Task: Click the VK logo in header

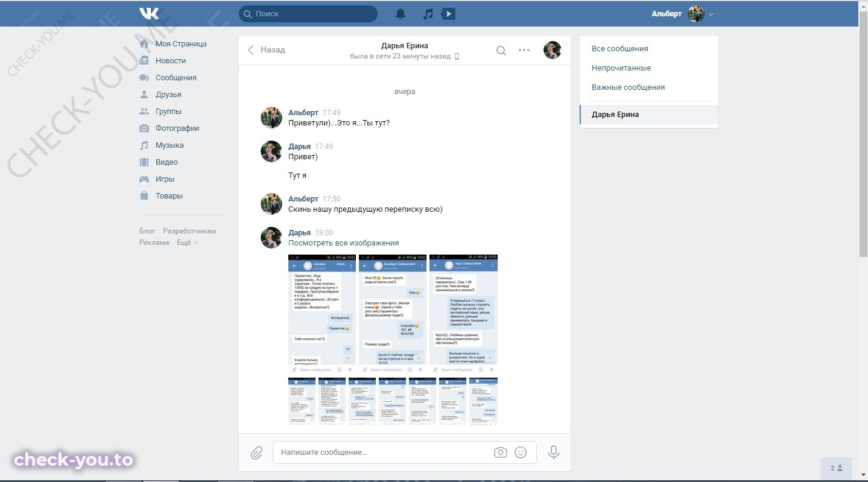Action: tap(149, 13)
